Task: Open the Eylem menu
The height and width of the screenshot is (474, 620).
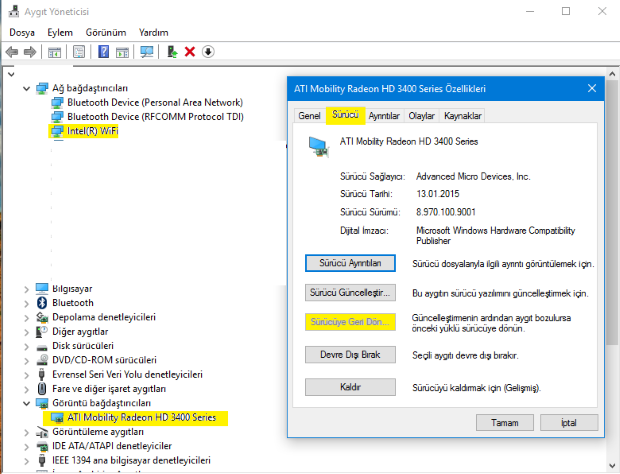Action: pyautogui.click(x=60, y=32)
